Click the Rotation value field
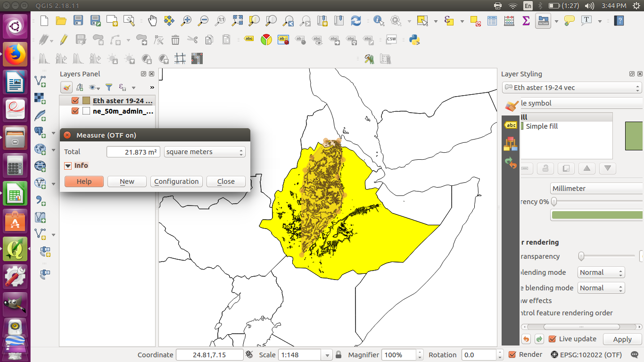The image size is (644, 362). click(479, 355)
